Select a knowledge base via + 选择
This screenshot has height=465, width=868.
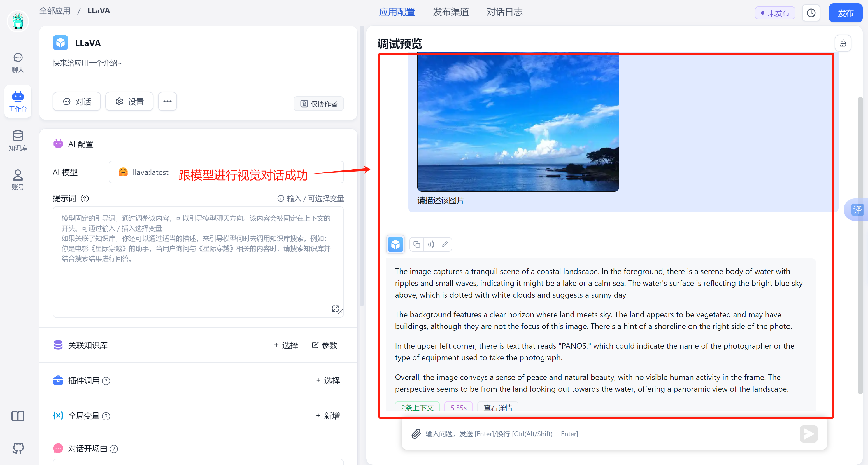286,345
